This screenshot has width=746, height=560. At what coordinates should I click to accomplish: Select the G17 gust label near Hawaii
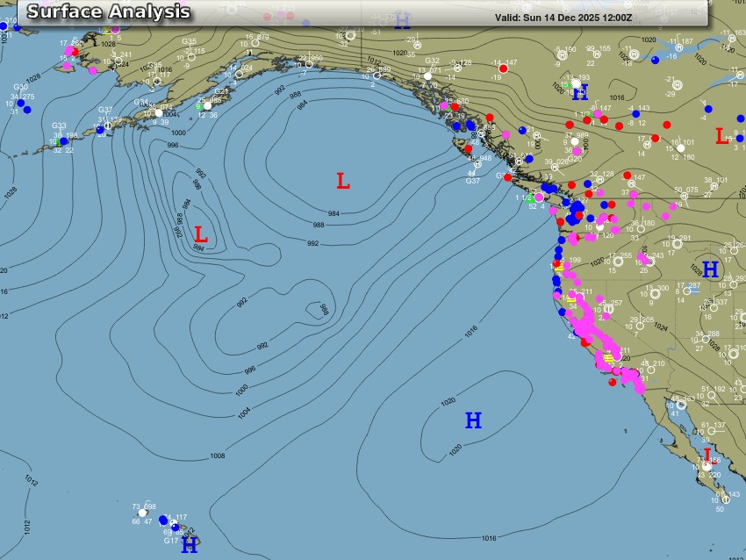pyautogui.click(x=170, y=541)
